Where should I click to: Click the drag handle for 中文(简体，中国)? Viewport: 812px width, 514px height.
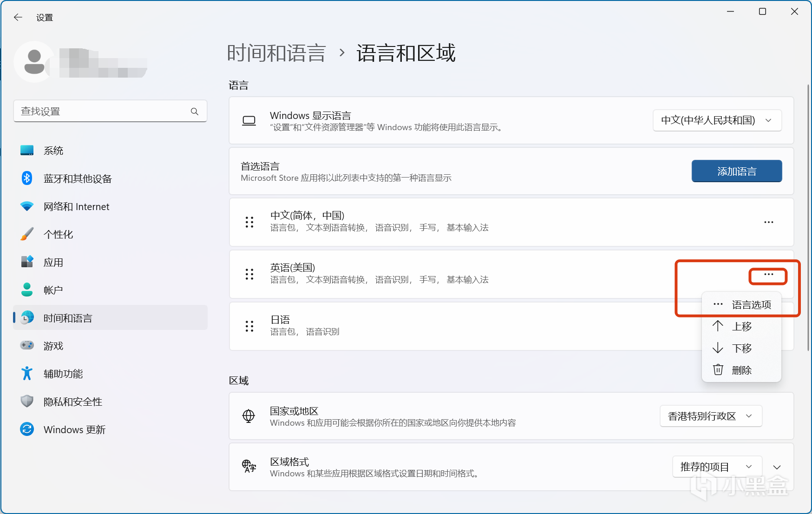coord(249,222)
